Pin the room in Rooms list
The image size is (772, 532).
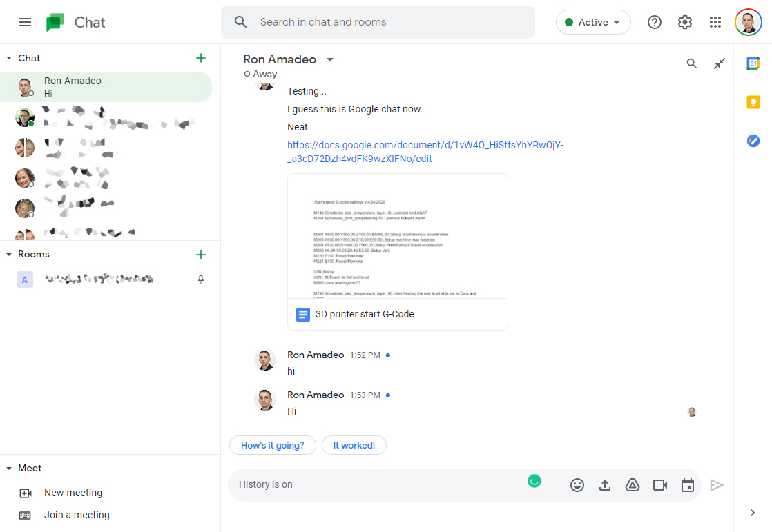coord(201,279)
